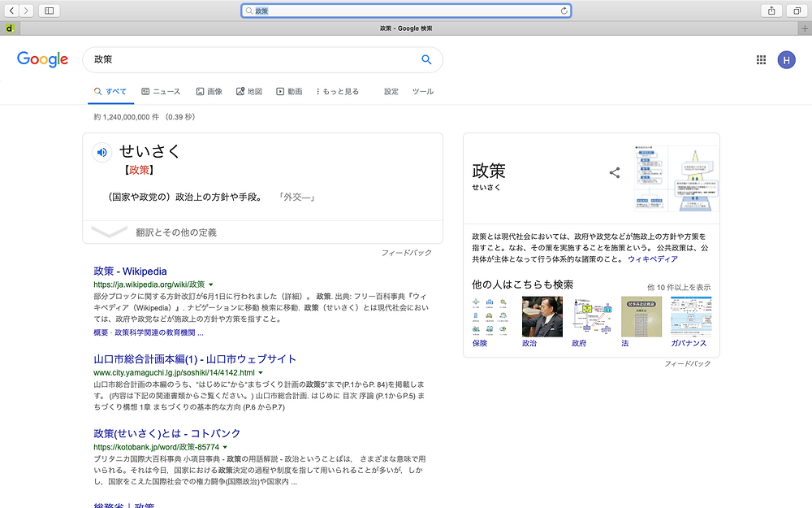The width and height of the screenshot is (812, 508).
Task: Open 政策科学関連の教育機関 sitelink
Action: tap(158, 332)
